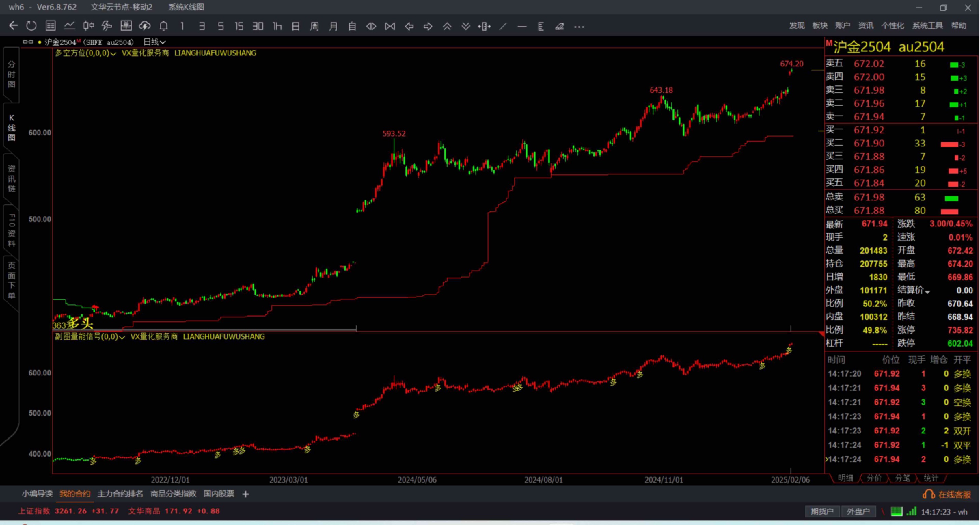Open the more options ellipsis icon
The height and width of the screenshot is (525, 980).
[x=579, y=26]
